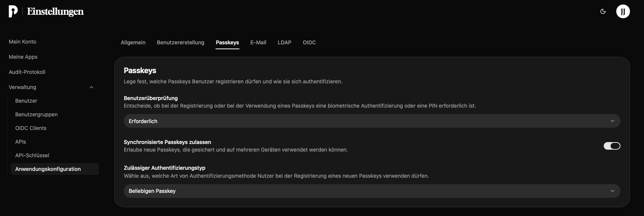Open OIDC Clients page

(x=31, y=128)
